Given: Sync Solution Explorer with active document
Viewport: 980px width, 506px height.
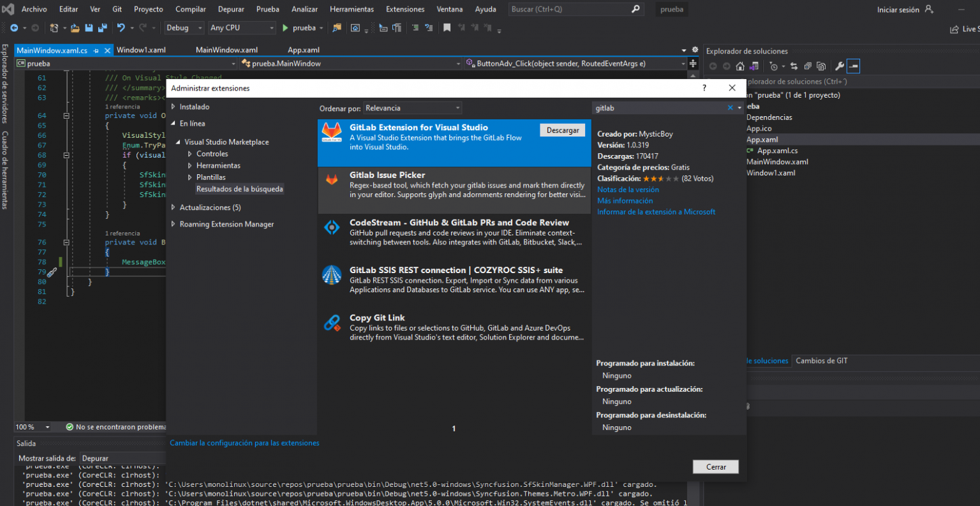Looking at the screenshot, I should pyautogui.click(x=794, y=66).
